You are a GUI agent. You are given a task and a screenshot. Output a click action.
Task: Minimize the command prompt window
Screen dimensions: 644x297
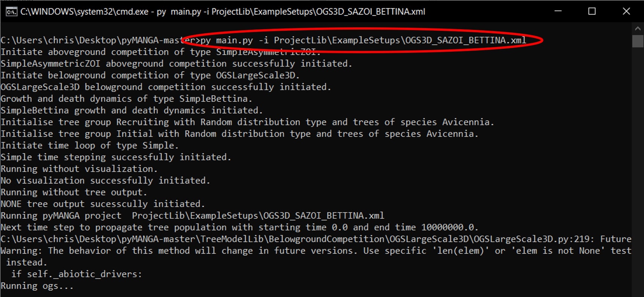click(558, 11)
